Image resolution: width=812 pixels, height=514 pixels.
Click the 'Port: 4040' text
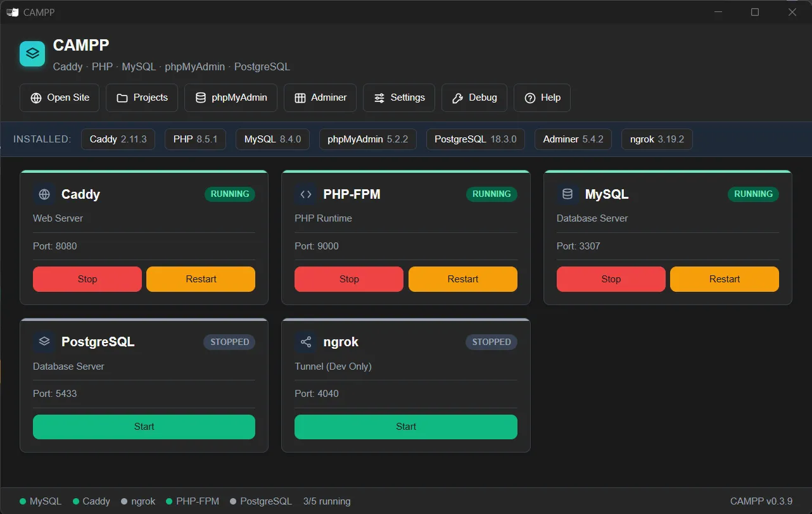[x=317, y=394]
